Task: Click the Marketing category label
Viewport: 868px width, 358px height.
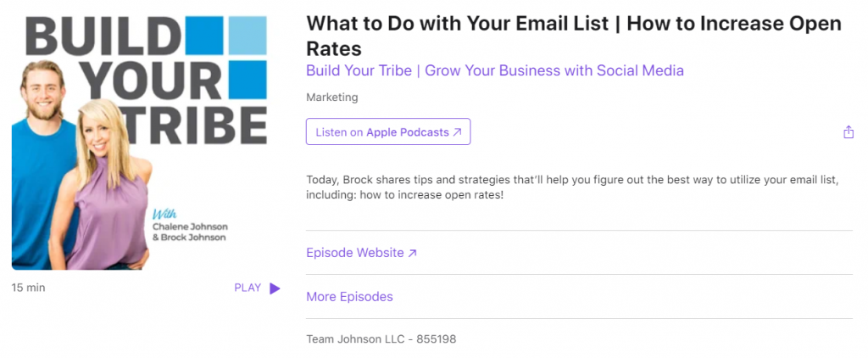Action: 332,98
